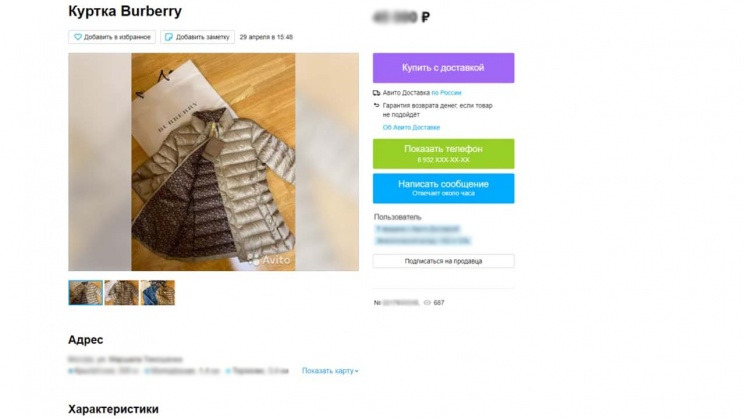Add listing with Добавить в избранное
This screenshot has height=419, width=745.
[x=112, y=37]
